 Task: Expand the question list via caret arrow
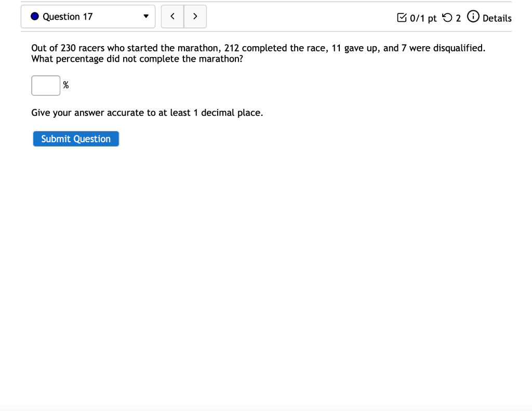[146, 16]
